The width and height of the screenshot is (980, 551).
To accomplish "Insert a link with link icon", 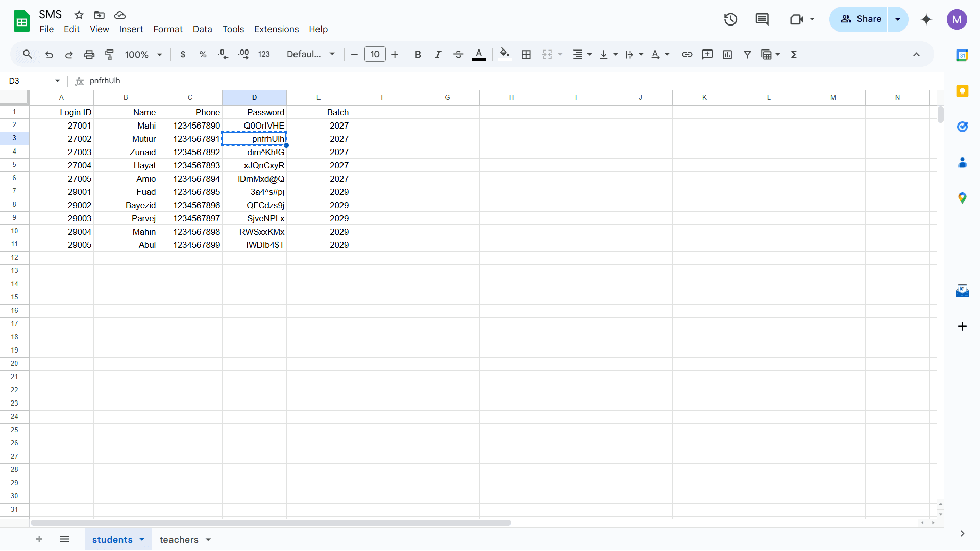I will [x=687, y=54].
